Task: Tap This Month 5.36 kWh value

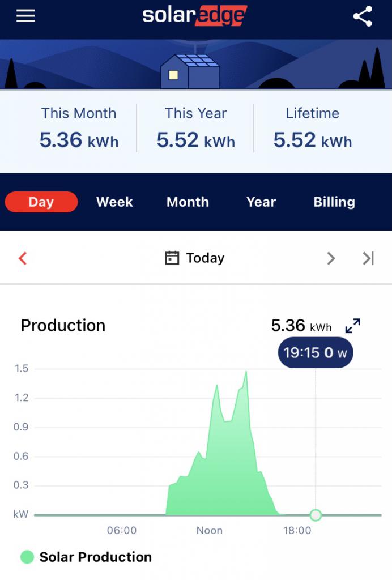Action: coord(79,140)
